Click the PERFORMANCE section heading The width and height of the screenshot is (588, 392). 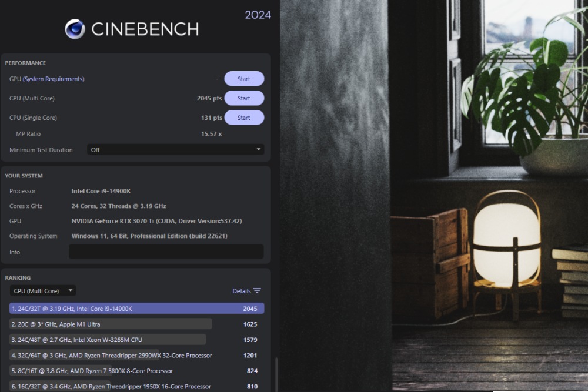(x=25, y=63)
